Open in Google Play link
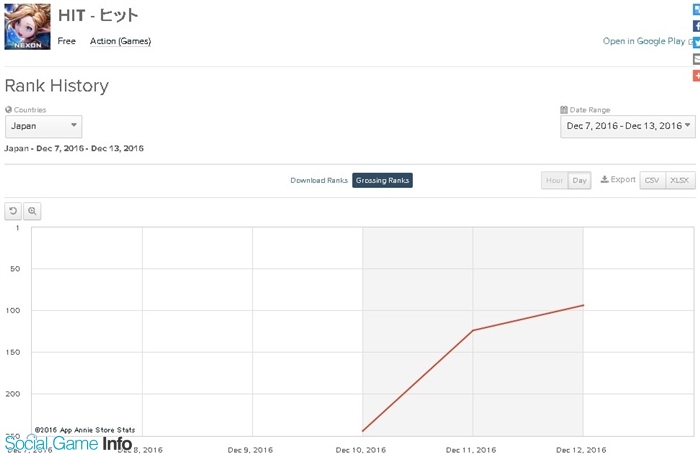Viewport: 700px width, 456px height. [644, 41]
